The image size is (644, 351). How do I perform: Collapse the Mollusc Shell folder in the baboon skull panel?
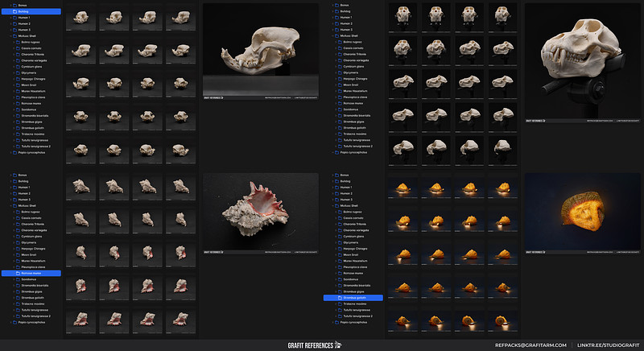332,36
